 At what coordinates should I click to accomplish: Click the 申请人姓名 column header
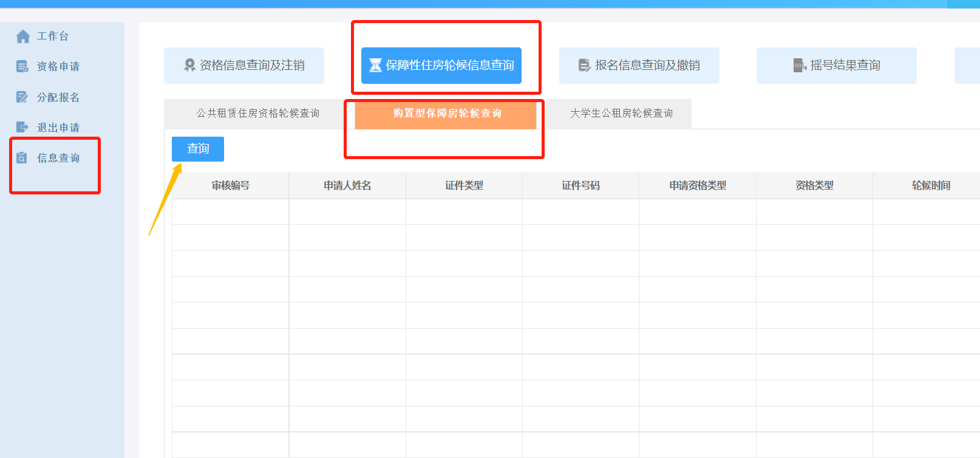[347, 186]
